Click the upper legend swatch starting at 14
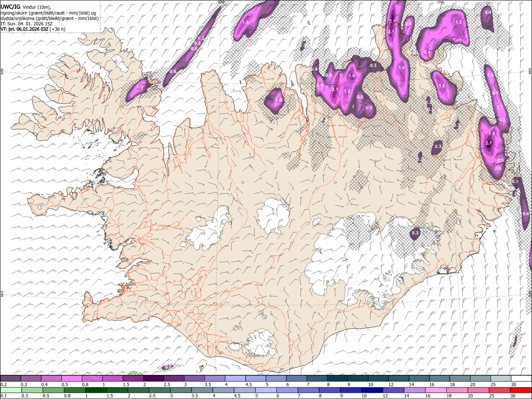The height and width of the screenshot is (399, 532). pos(418,379)
